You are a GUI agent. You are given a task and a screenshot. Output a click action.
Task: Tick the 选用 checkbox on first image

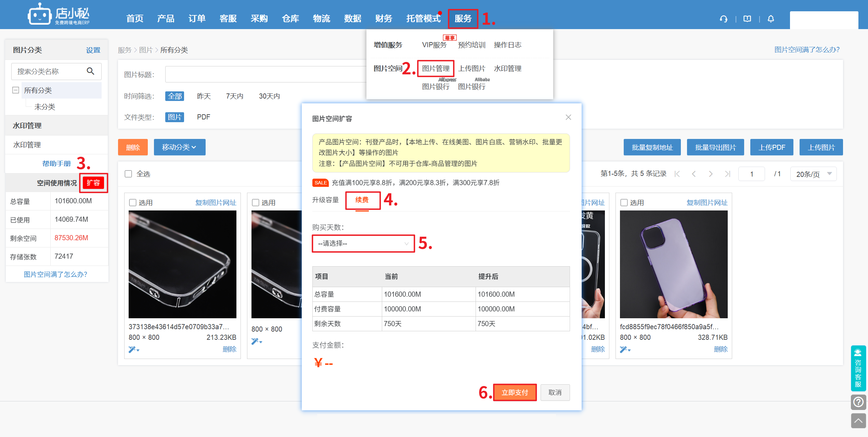point(133,203)
